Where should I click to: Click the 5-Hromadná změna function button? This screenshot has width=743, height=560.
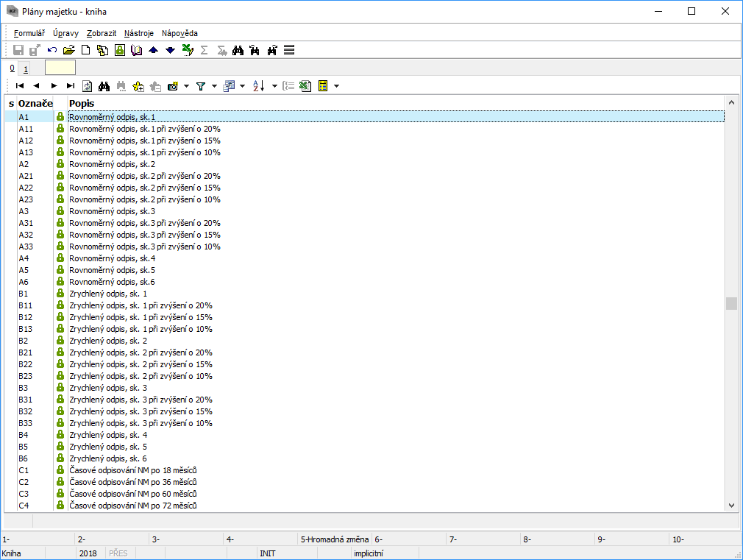335,539
